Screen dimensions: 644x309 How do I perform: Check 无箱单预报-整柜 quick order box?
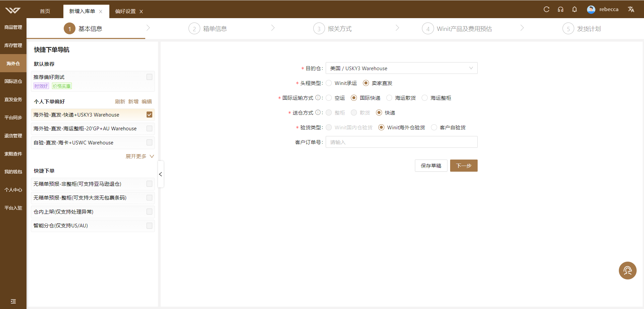pos(149,197)
